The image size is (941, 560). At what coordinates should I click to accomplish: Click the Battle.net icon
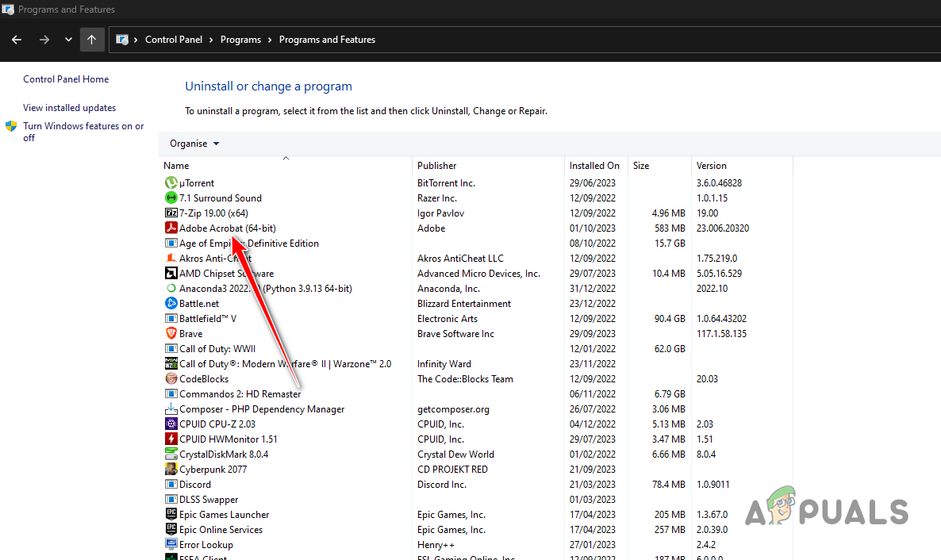pos(171,303)
